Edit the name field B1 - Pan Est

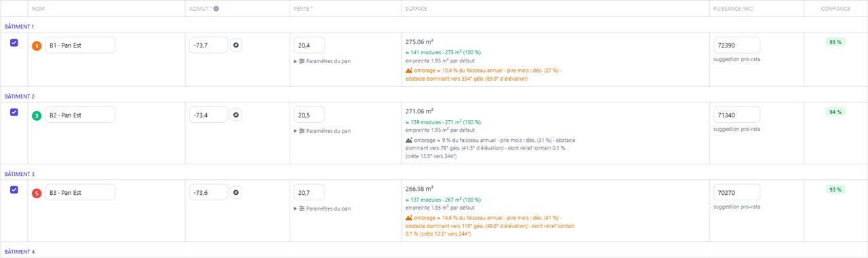[x=80, y=45]
